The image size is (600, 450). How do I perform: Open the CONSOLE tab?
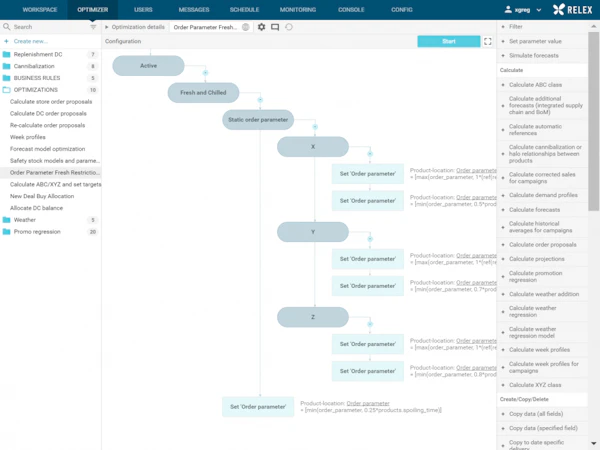[351, 10]
